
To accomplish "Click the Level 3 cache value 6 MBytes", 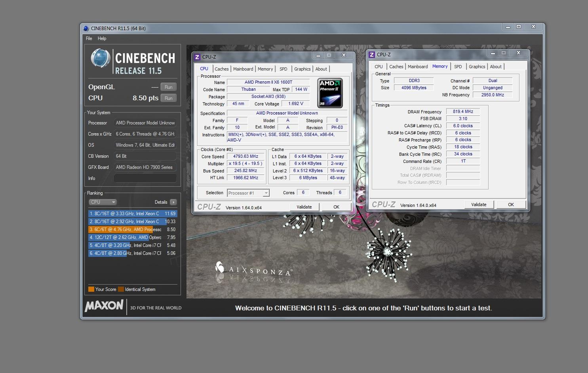I will pyautogui.click(x=308, y=178).
